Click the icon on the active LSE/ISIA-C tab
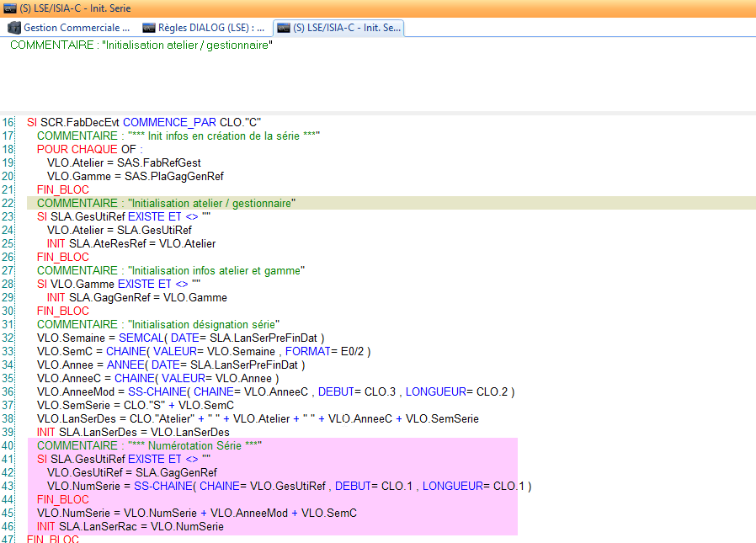This screenshot has width=756, height=543. (x=285, y=27)
